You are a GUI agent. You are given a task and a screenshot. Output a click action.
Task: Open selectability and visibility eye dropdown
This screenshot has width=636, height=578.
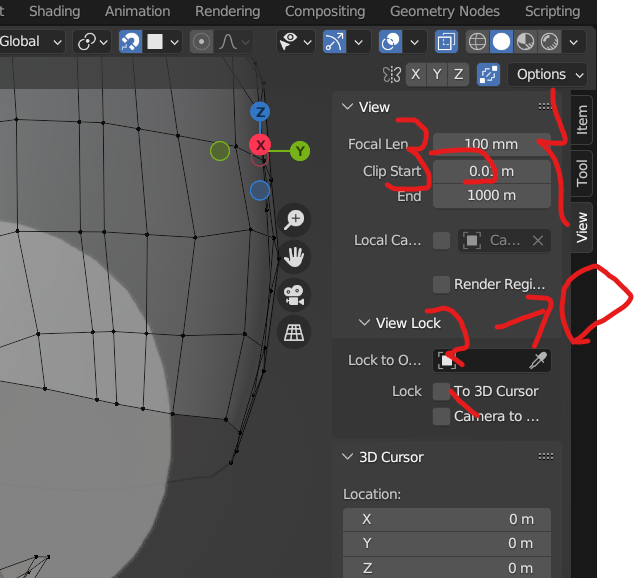click(x=296, y=41)
